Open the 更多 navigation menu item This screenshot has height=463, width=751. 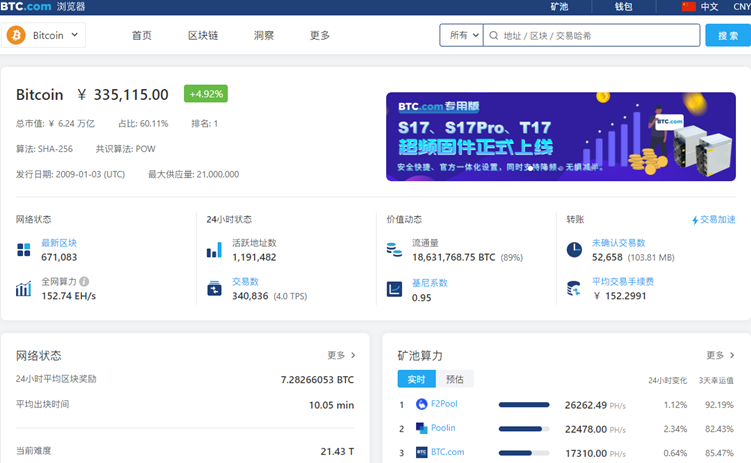click(320, 35)
